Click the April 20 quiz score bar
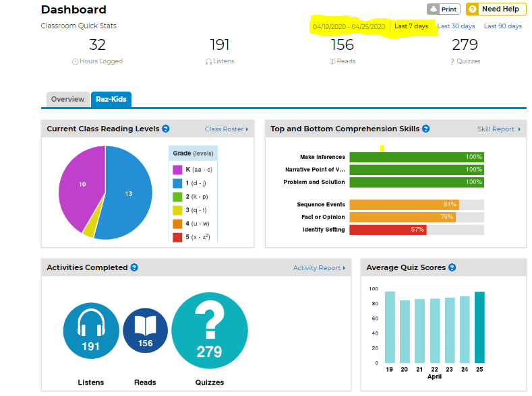The width and height of the screenshot is (532, 396). click(405, 331)
